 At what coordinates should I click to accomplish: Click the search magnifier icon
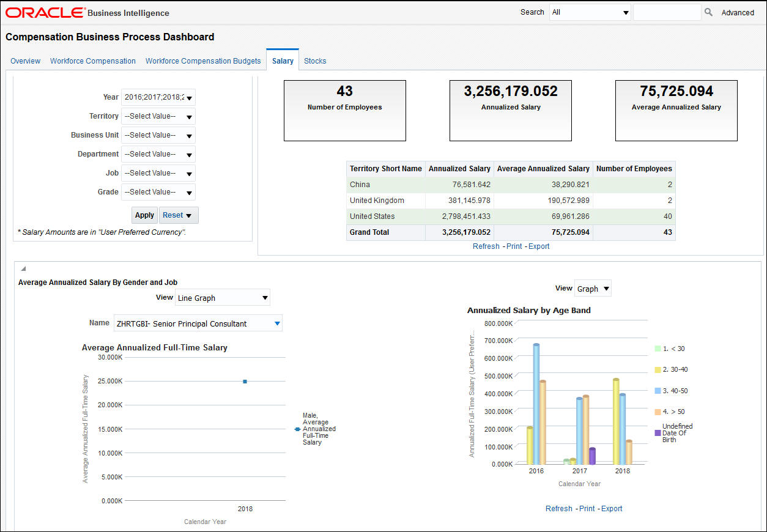point(708,12)
